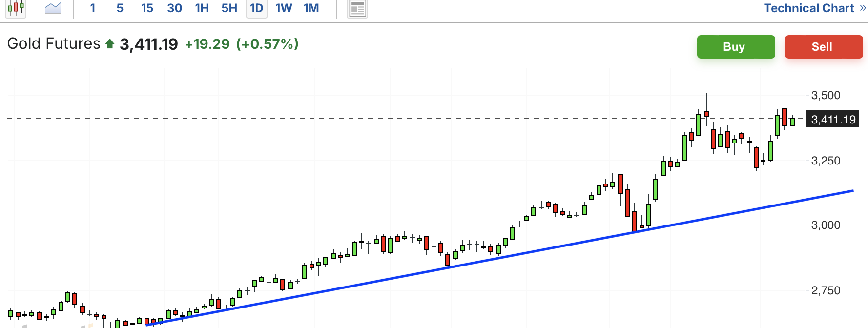Select the candlestick chart type icon
The image size is (868, 328).
pos(16,8)
